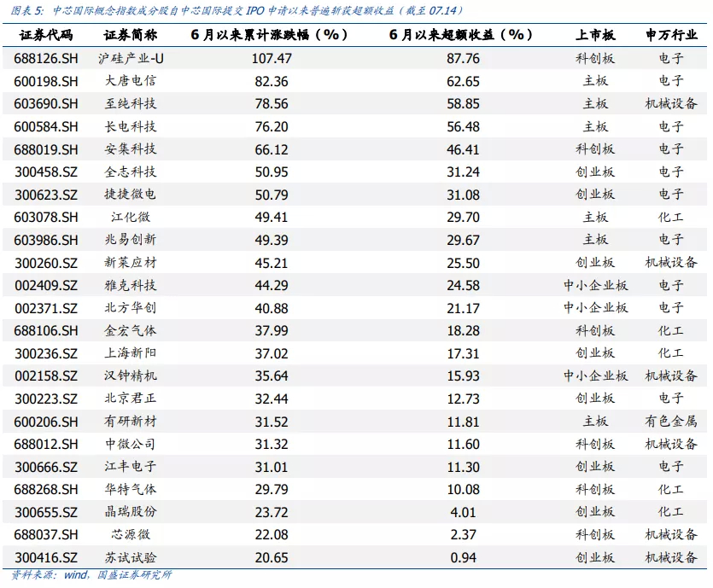The width and height of the screenshot is (713, 588).
Task: Click the 证券代码 column header
Action: point(46,35)
